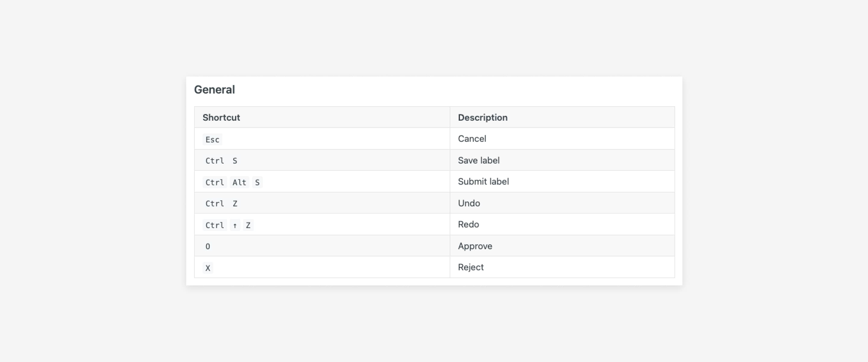Click the Ctrl key in Save label row

pyautogui.click(x=215, y=160)
